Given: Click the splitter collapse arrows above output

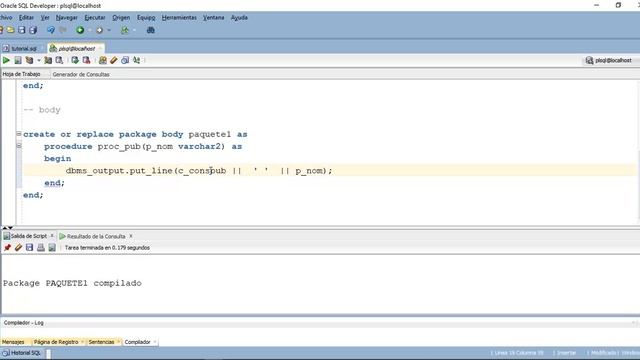Looking at the screenshot, I should (x=8, y=228).
